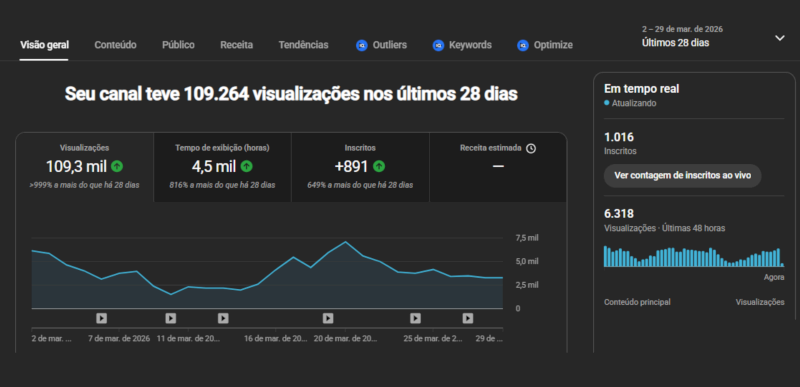Select the Receita estimada metric card
This screenshot has height=387, width=800.
click(x=498, y=167)
